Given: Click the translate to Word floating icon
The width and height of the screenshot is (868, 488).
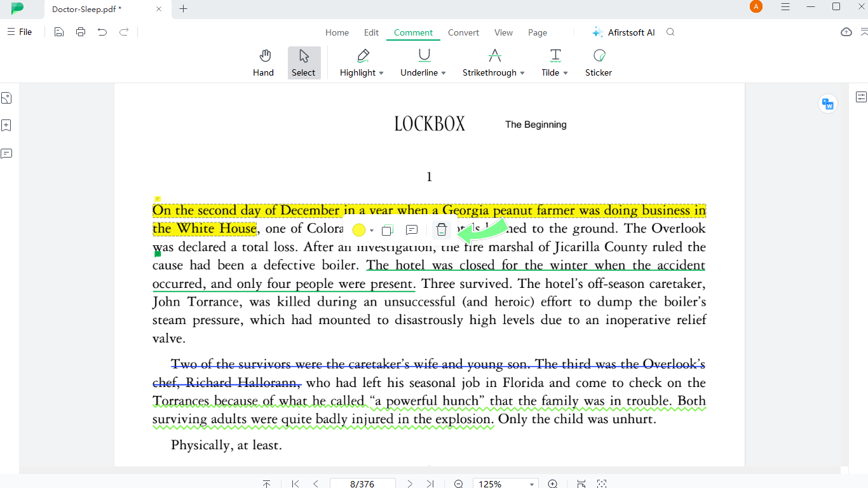Looking at the screenshot, I should (827, 104).
